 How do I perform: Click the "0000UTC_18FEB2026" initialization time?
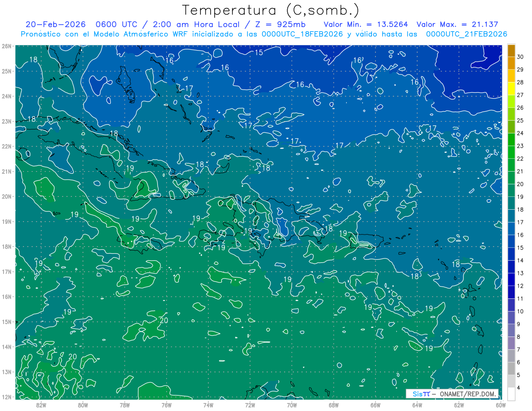302,34
